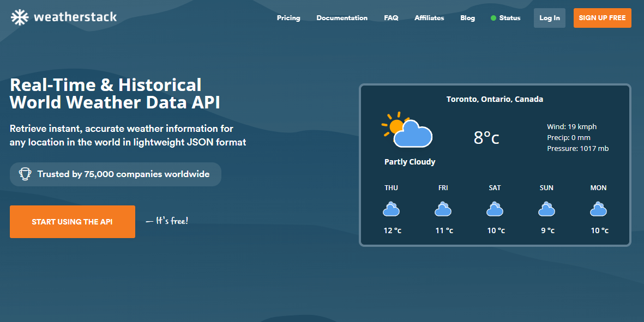Click Thursday's cloud forecast icon
The height and width of the screenshot is (322, 644).
pyautogui.click(x=391, y=209)
